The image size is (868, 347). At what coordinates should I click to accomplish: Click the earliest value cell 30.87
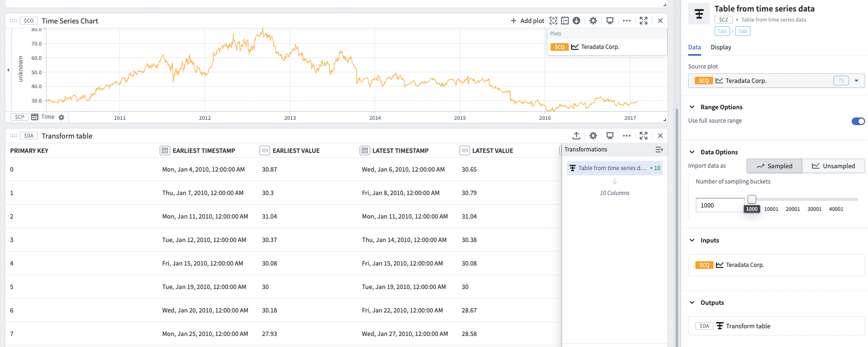[x=270, y=170]
